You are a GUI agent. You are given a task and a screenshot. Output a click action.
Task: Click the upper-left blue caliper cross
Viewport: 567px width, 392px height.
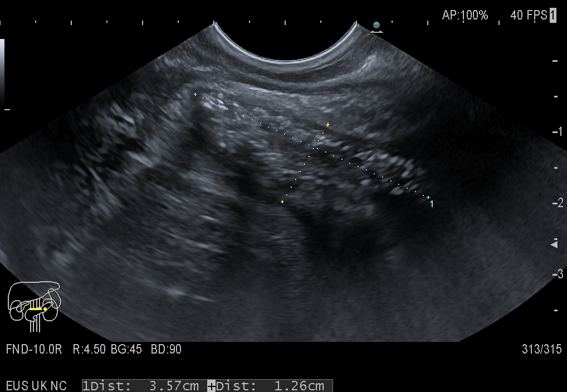point(195,95)
